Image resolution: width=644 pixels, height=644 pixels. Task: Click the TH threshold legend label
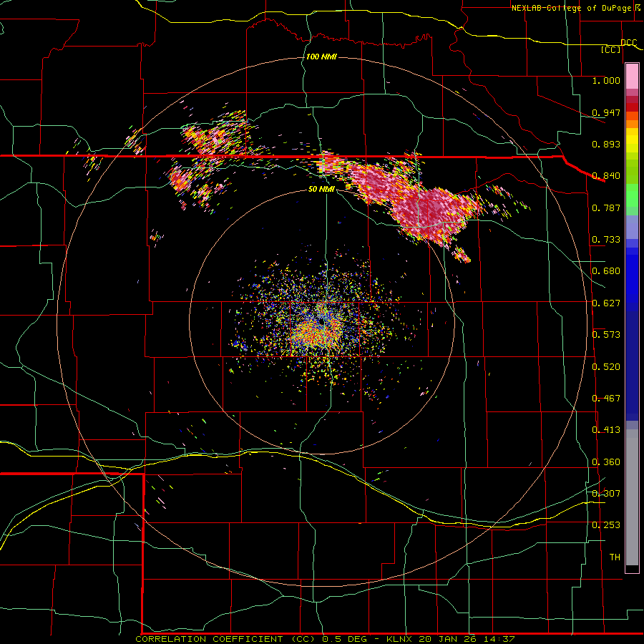click(x=615, y=557)
